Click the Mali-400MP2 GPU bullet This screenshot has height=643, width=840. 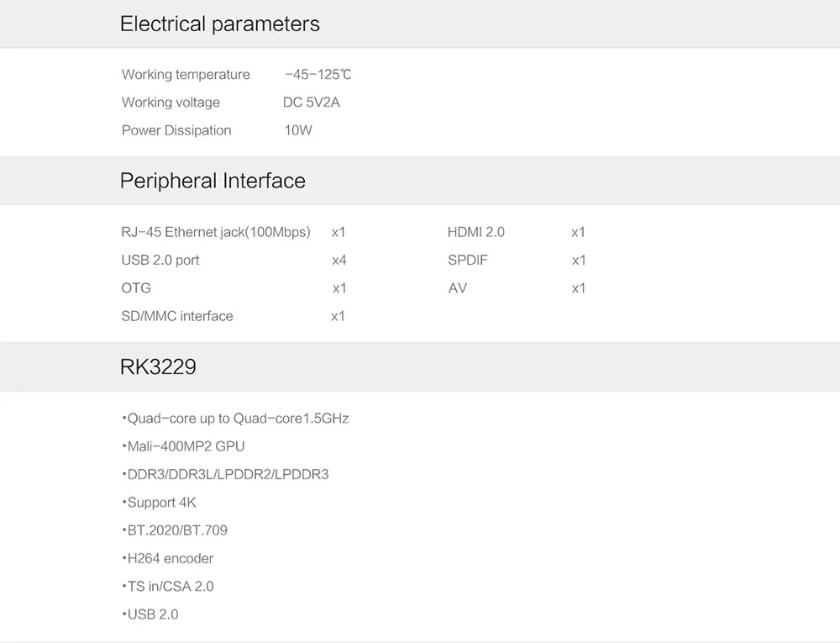pyautogui.click(x=183, y=446)
